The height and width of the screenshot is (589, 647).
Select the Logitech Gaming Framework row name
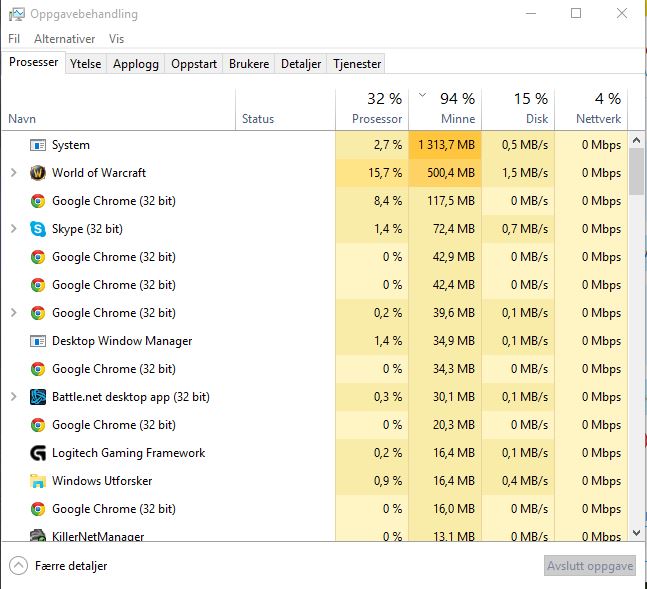(128, 453)
